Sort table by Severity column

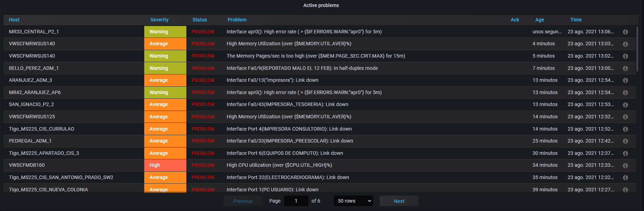(x=159, y=20)
